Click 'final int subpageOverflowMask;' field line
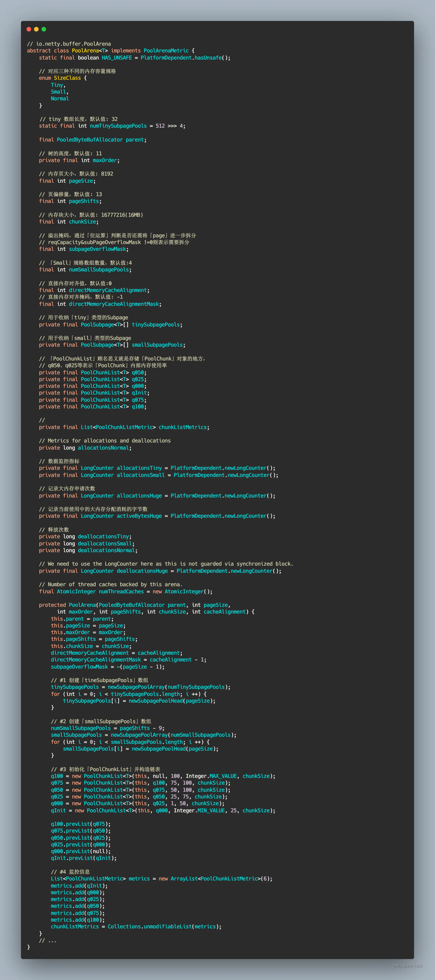Screen dimensions: 435x980 click(x=84, y=249)
